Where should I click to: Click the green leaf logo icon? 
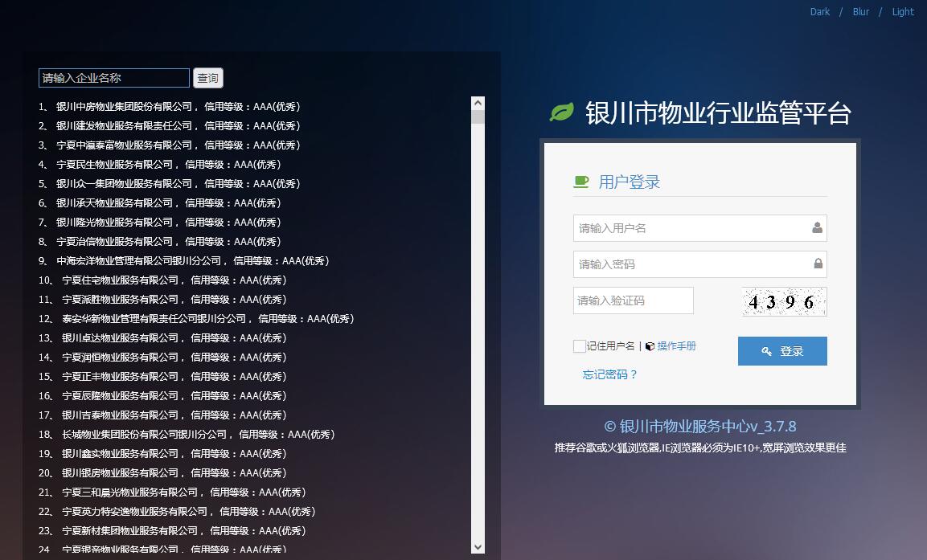(x=561, y=112)
